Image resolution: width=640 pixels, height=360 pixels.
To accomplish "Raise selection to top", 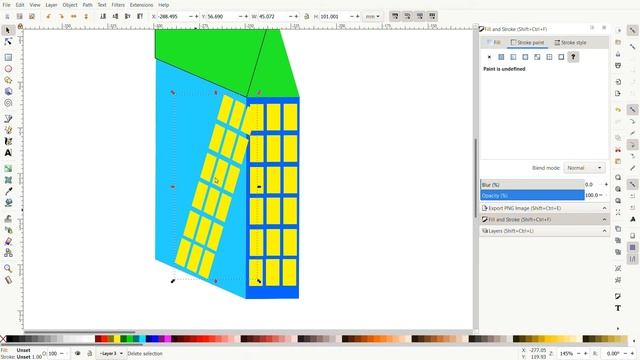I will coord(140,16).
